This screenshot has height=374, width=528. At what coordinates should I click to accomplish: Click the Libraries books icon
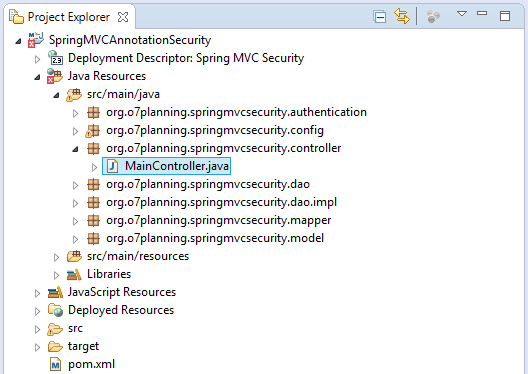pyautogui.click(x=74, y=274)
